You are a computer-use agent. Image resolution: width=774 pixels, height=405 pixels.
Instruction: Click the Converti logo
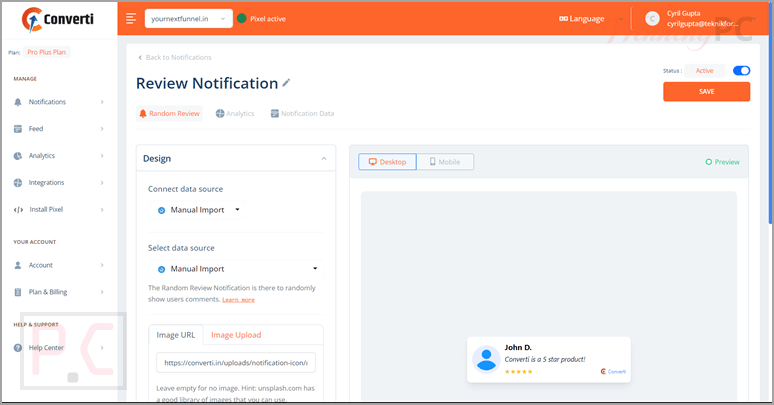click(x=58, y=19)
